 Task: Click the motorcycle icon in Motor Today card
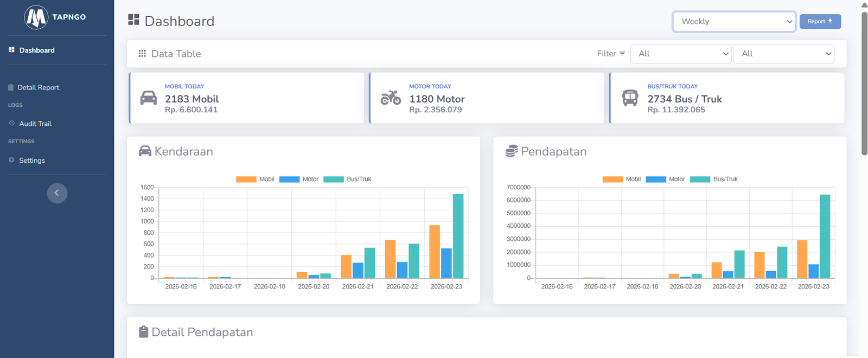(391, 98)
